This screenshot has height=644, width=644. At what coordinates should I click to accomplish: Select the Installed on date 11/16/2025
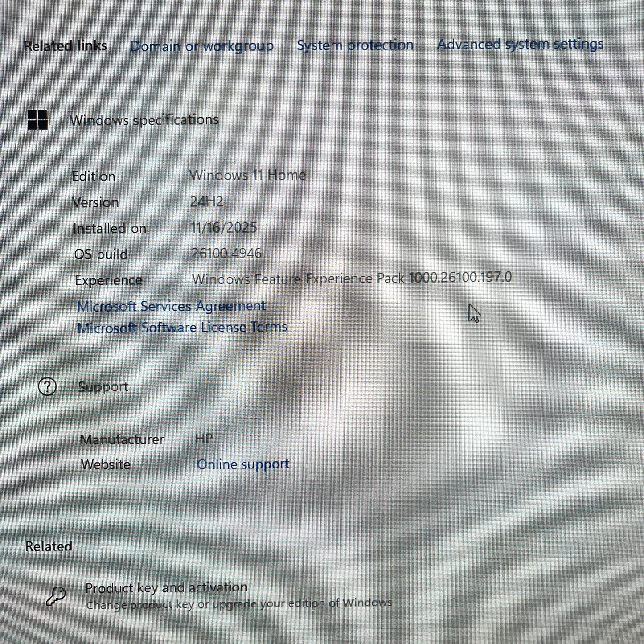coord(224,227)
